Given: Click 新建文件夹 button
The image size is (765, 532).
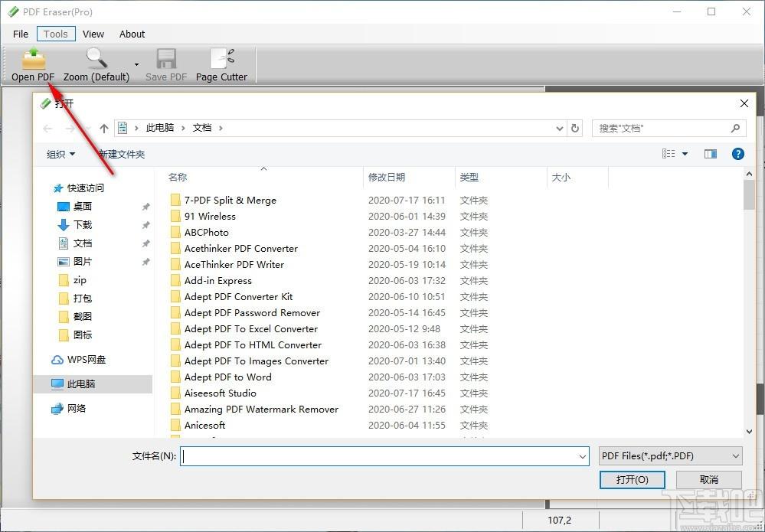Looking at the screenshot, I should [122, 154].
